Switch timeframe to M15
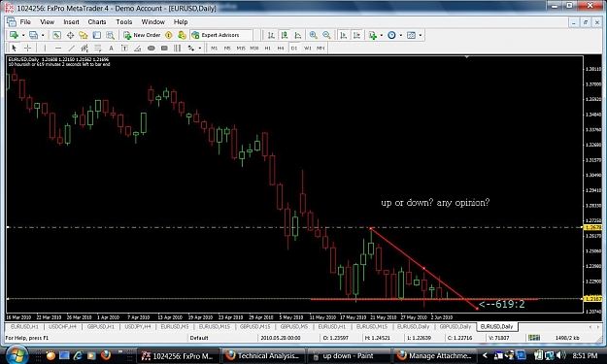607x364 pixels. 241,48
